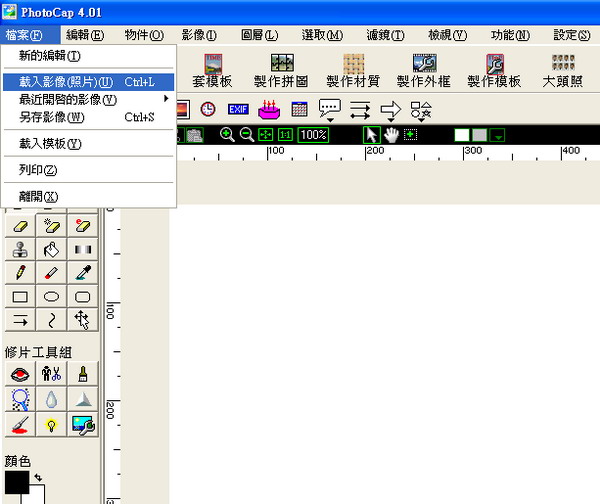Select the eyedropper color picker tool
The height and width of the screenshot is (504, 600).
(x=83, y=272)
